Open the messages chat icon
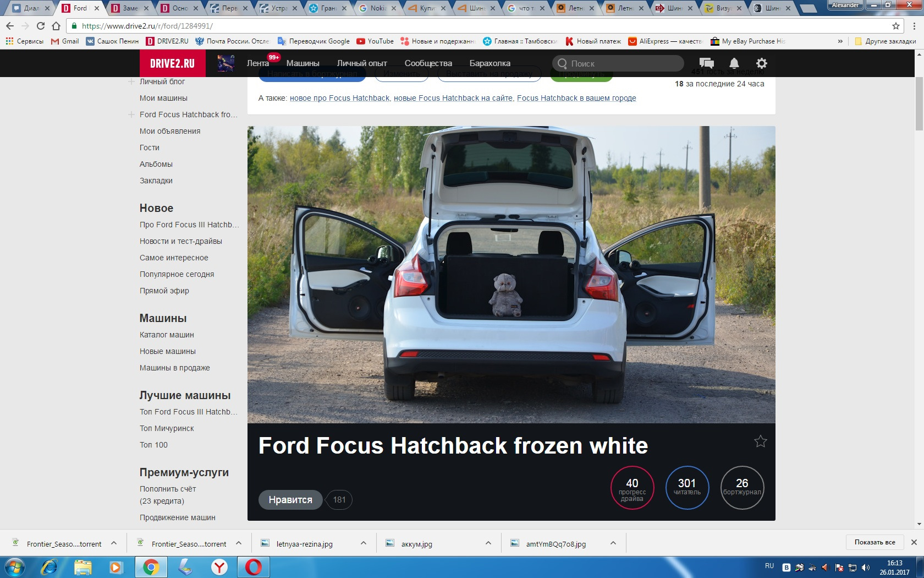The image size is (924, 578). click(706, 63)
